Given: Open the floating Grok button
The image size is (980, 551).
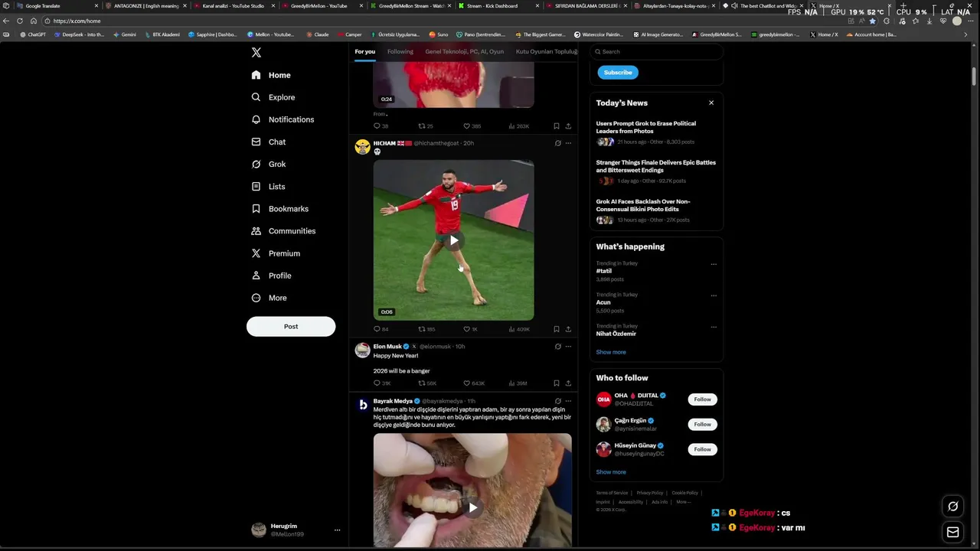Looking at the screenshot, I should click(x=952, y=506).
